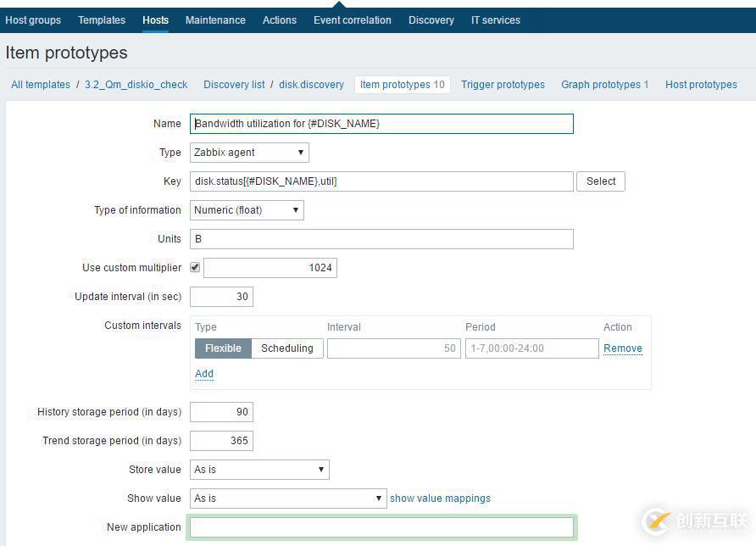Click the Select button beside Key
This screenshot has height=546, width=756.
tap(601, 181)
